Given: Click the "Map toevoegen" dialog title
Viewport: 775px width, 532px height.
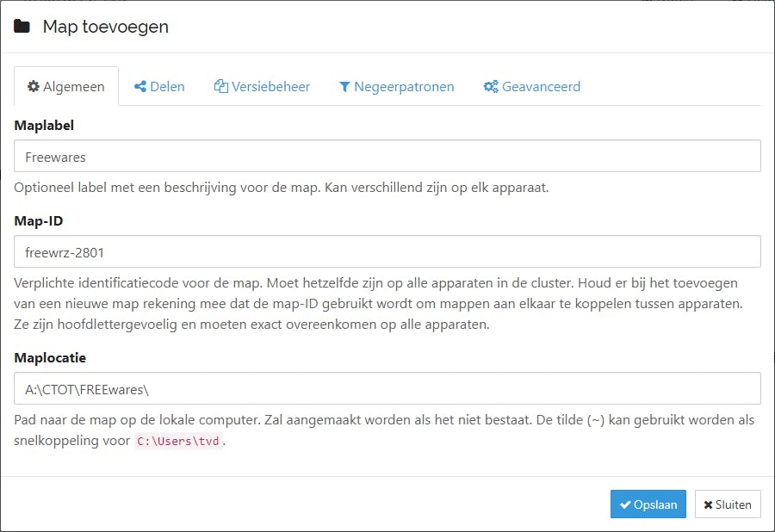Looking at the screenshot, I should [x=106, y=27].
